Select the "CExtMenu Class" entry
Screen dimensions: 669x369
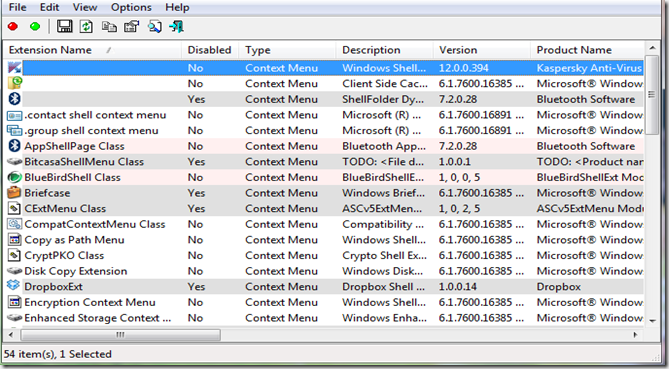(65, 209)
